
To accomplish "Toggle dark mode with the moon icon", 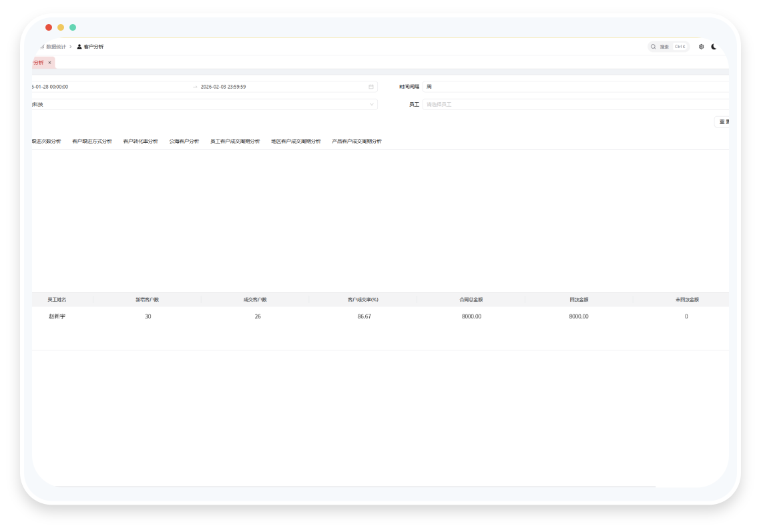I will pyautogui.click(x=714, y=47).
